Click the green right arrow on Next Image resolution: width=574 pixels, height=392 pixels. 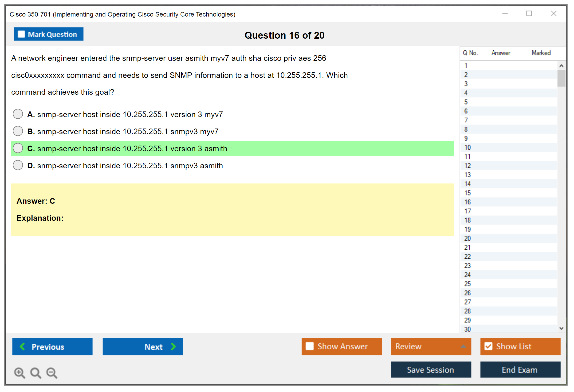173,346
